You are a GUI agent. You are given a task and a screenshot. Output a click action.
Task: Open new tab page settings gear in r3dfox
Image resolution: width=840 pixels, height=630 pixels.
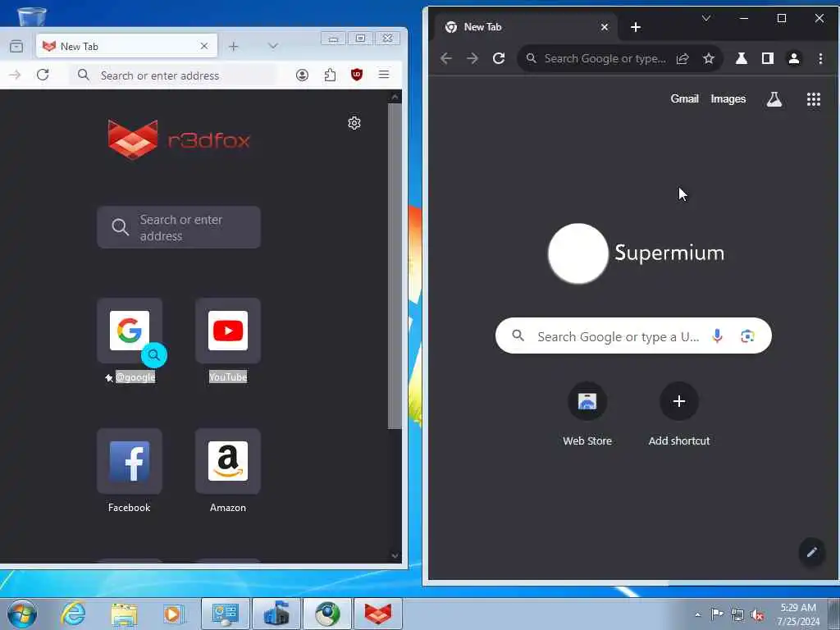coord(354,123)
